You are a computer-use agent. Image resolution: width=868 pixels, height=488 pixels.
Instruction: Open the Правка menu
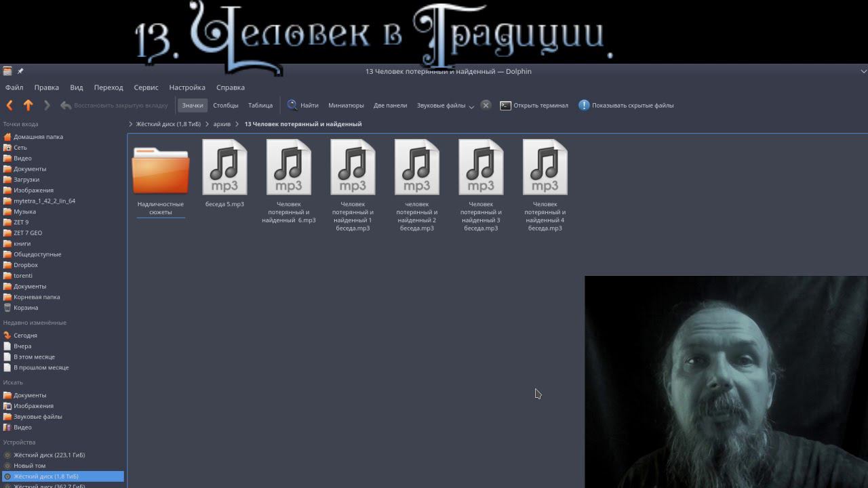click(x=47, y=87)
